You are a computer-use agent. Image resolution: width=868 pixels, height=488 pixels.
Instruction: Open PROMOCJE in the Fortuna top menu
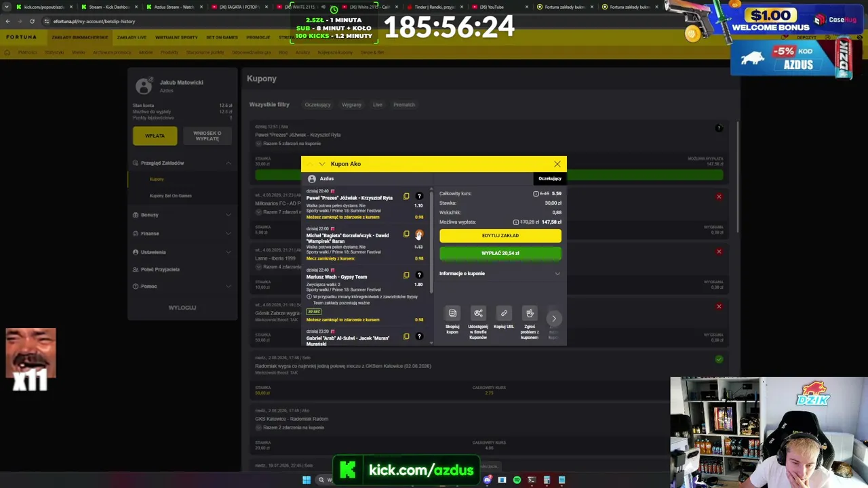tap(258, 38)
